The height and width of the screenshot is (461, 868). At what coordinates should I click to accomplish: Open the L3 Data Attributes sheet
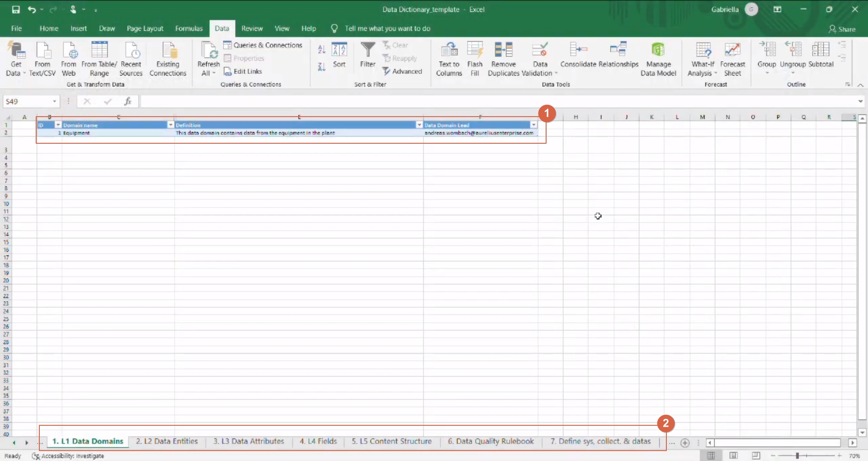coord(249,442)
